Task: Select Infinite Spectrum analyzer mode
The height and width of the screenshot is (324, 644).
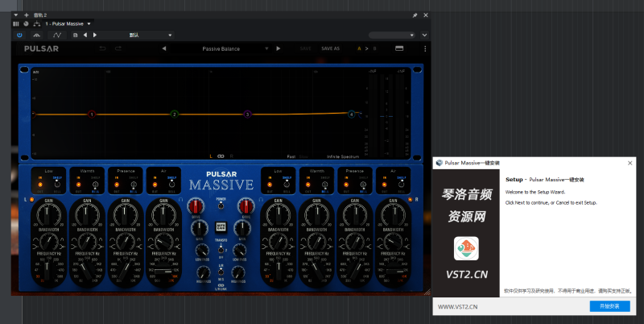Action: click(343, 156)
